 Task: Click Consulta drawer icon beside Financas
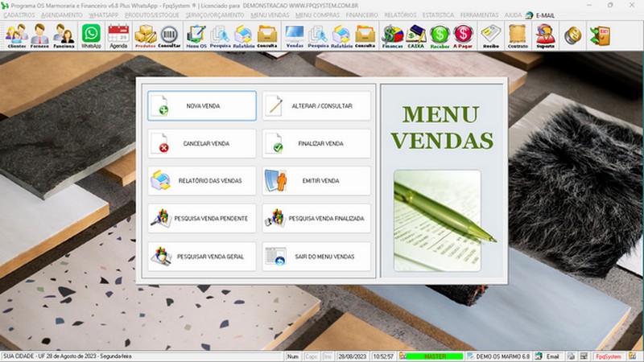coord(365,35)
